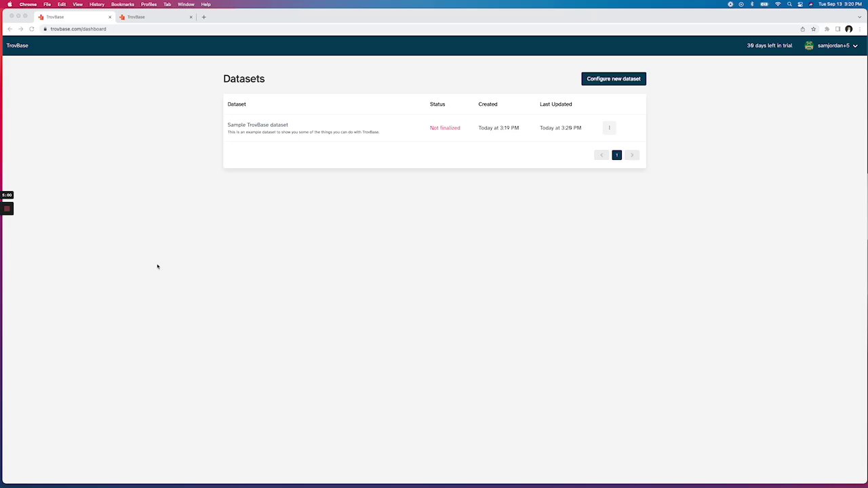
Task: Click the next page arrow
Action: (632, 155)
